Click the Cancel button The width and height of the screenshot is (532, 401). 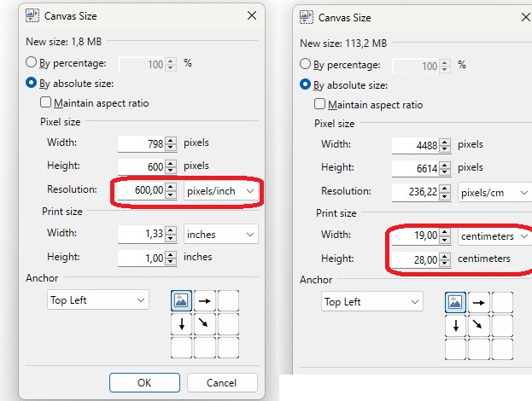tap(222, 383)
